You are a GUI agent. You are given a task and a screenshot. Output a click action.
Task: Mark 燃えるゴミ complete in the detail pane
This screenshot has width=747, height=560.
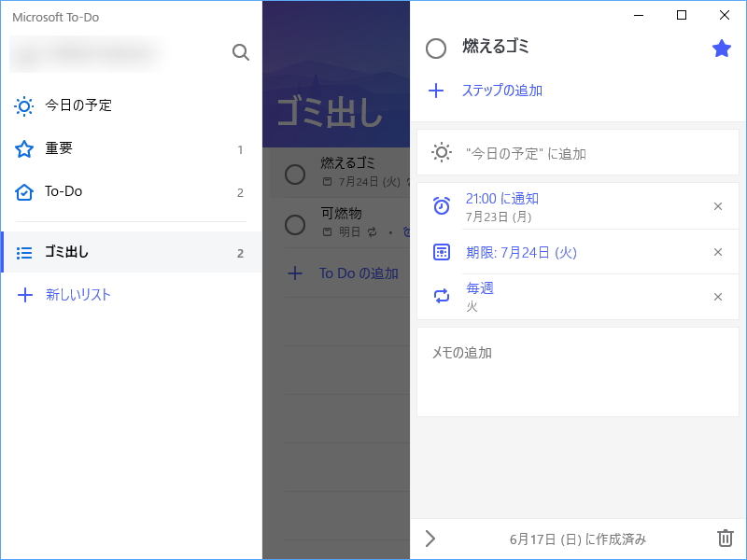(436, 46)
